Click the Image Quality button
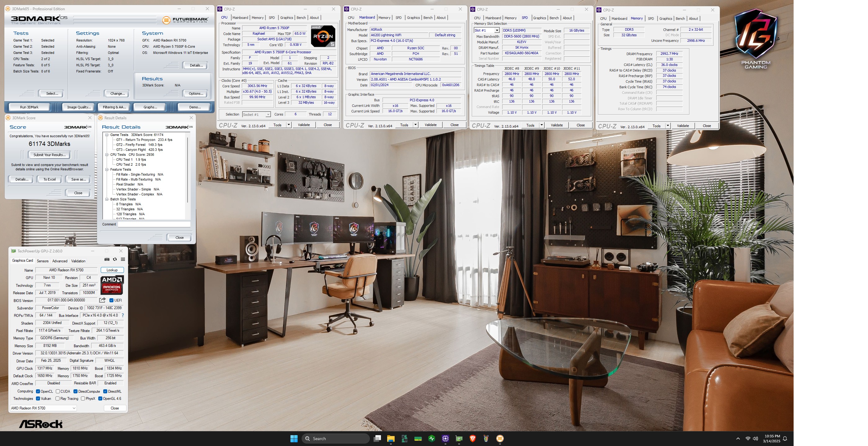This screenshot has width=868, height=446. point(79,107)
